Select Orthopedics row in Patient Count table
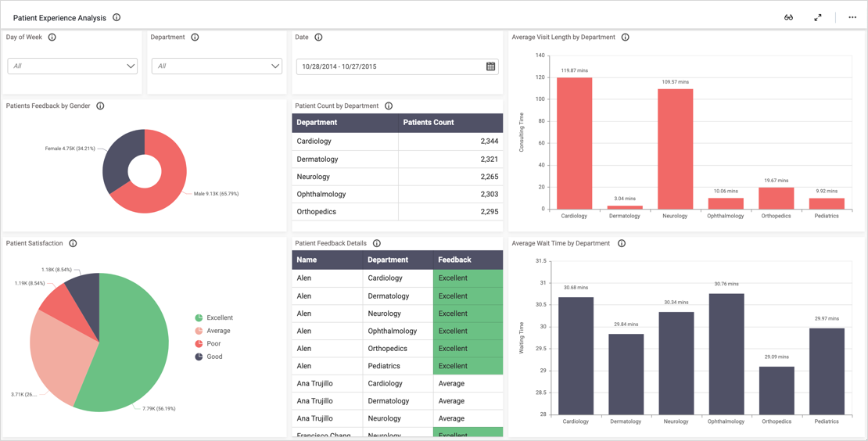Viewport: 868px width, 441px height. (x=397, y=212)
